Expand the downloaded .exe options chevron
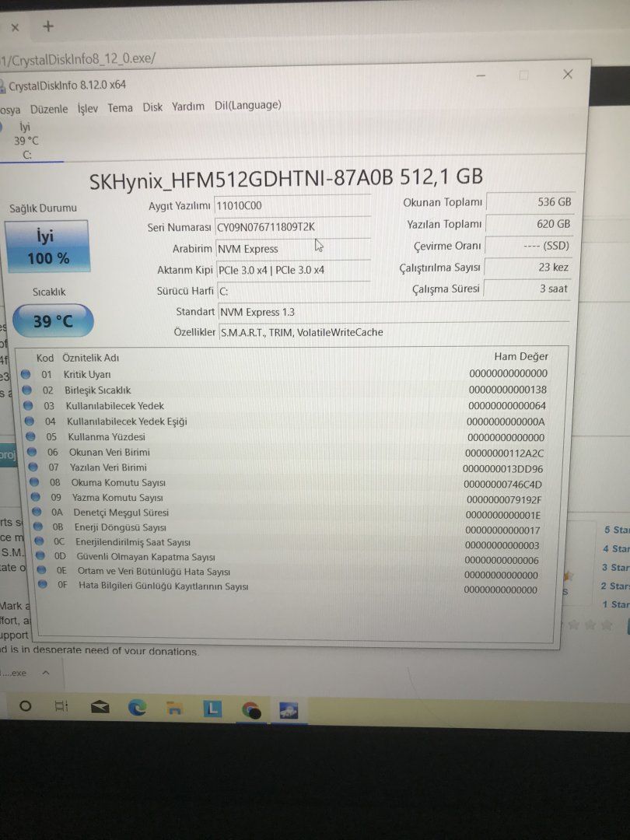The width and height of the screenshot is (630, 840). click(46, 673)
